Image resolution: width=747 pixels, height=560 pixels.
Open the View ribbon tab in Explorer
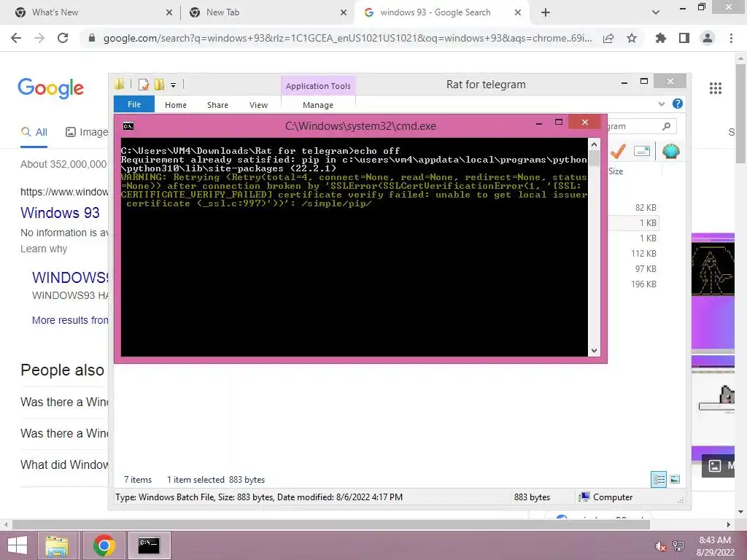(258, 105)
